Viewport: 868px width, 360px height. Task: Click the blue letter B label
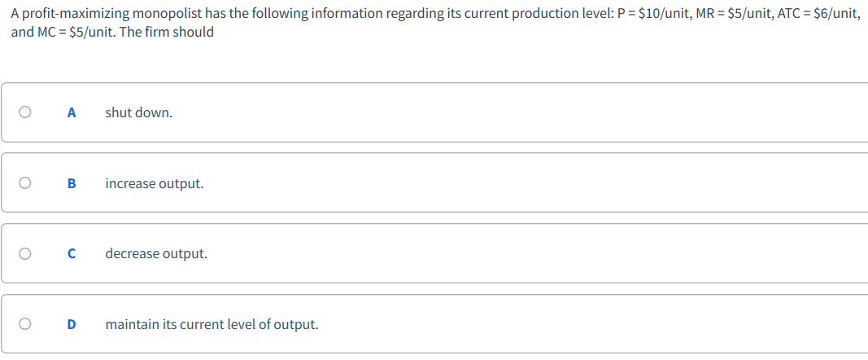[x=71, y=183]
